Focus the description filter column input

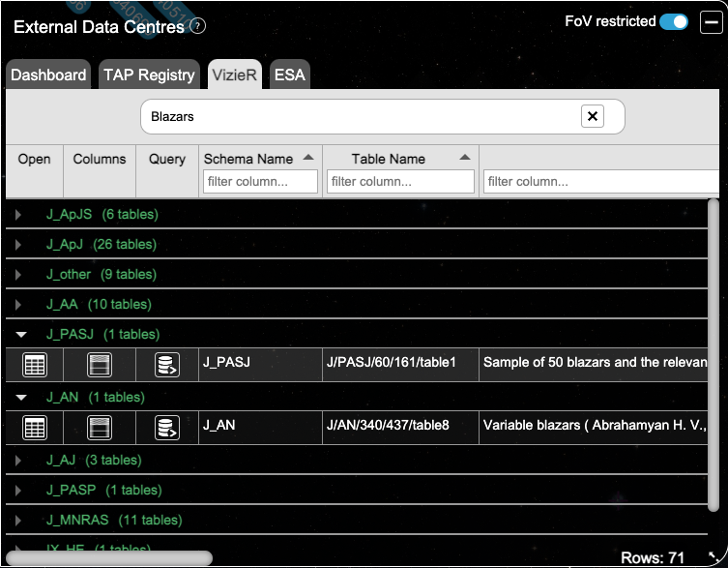(x=601, y=181)
